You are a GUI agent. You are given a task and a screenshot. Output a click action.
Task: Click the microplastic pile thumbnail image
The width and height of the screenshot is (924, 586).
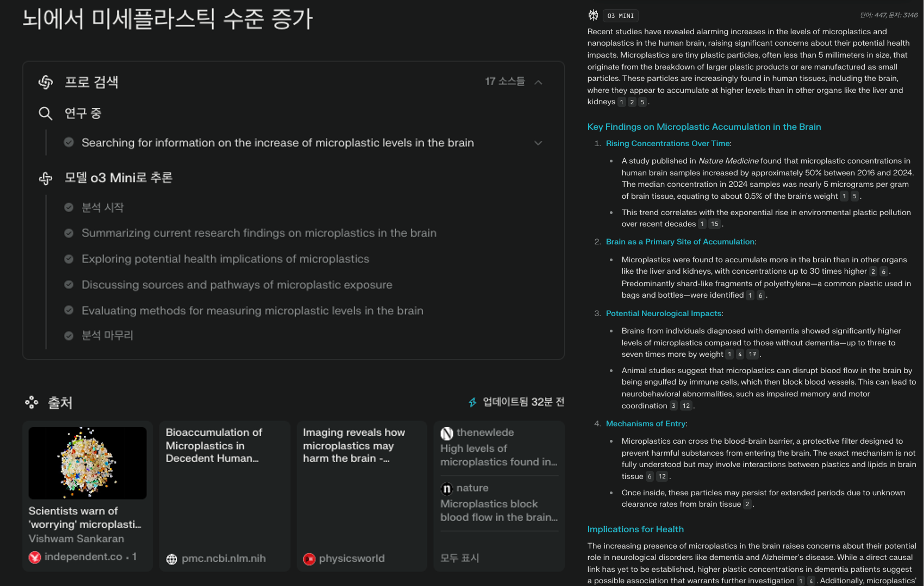pyautogui.click(x=87, y=463)
